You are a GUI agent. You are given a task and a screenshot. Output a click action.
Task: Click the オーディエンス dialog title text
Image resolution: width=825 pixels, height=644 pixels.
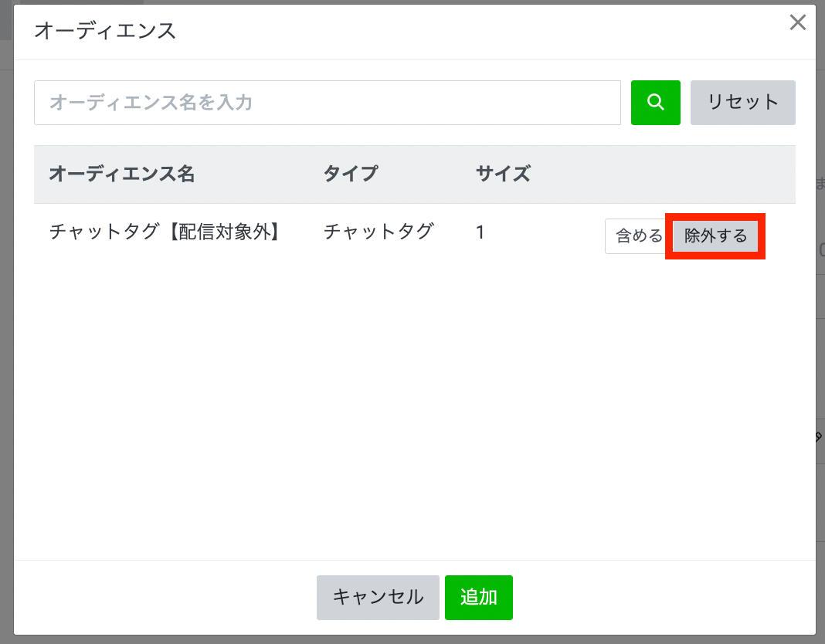click(104, 31)
